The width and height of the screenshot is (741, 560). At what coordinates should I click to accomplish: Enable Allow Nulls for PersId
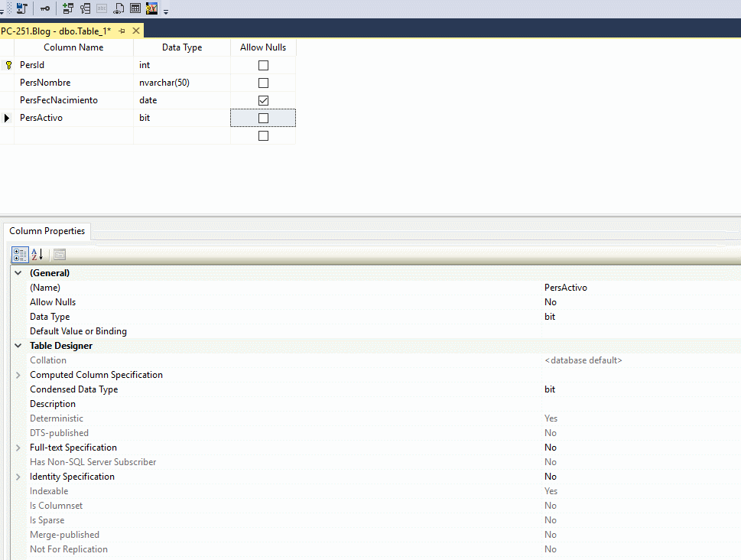[263, 65]
